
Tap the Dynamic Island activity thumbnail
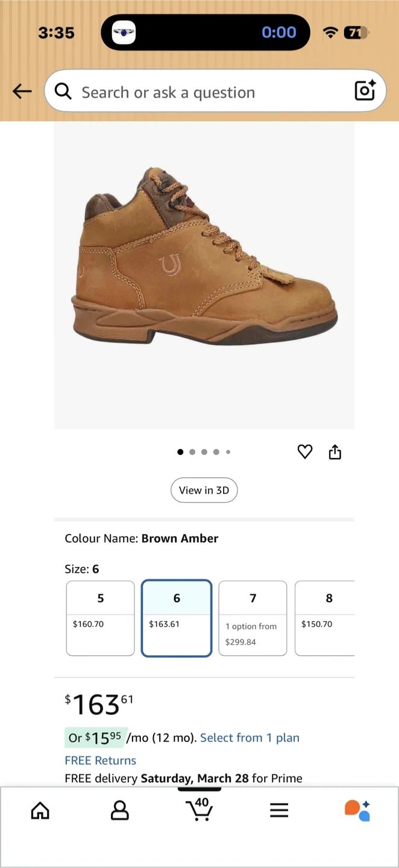click(x=124, y=33)
